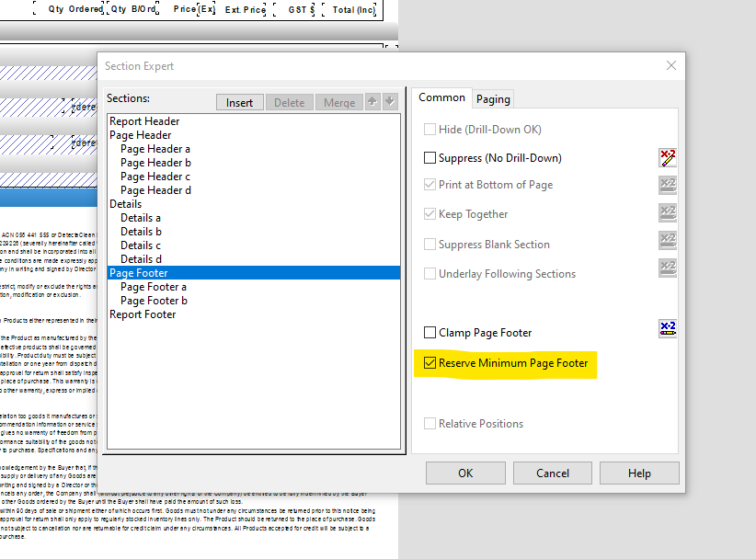Click formula button beside Keep Together
This screenshot has height=559, width=756.
tap(668, 214)
